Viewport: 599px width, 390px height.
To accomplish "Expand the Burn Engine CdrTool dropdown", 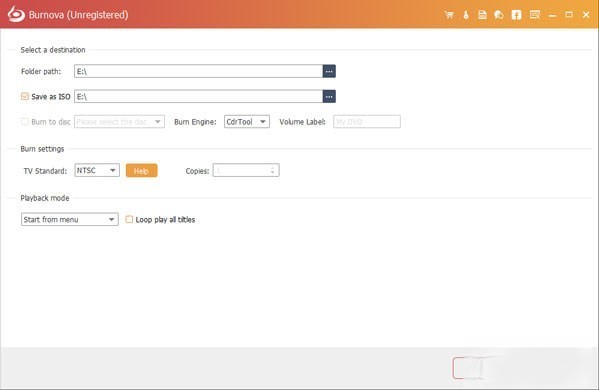I will (247, 121).
